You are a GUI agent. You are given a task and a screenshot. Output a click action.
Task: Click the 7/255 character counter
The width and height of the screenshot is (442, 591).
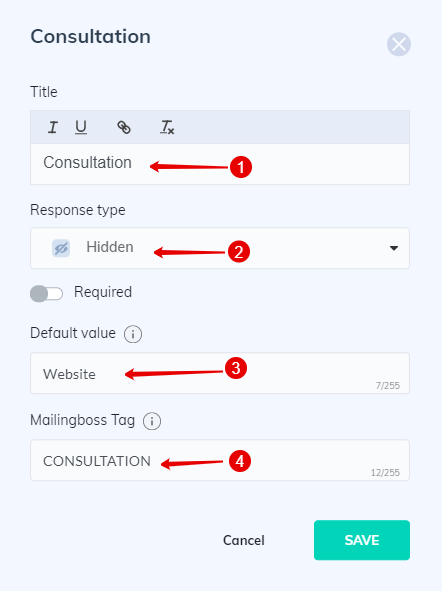(387, 386)
